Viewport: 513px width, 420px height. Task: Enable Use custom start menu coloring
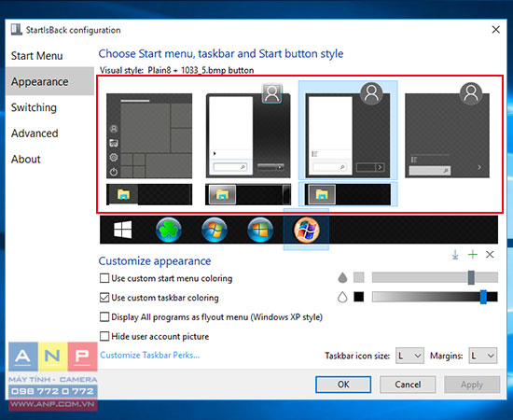[x=104, y=278]
